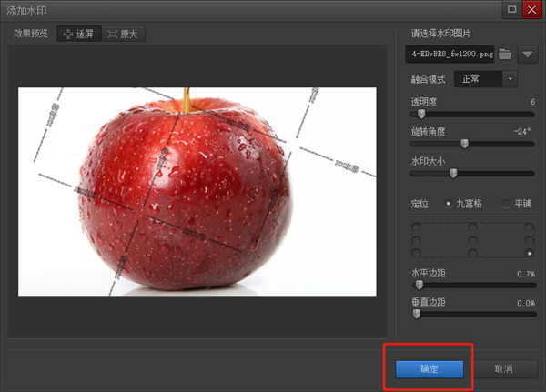This screenshot has height=392, width=546.
Task: Open the recent watermark images dropdown arrow
Action: [x=527, y=55]
